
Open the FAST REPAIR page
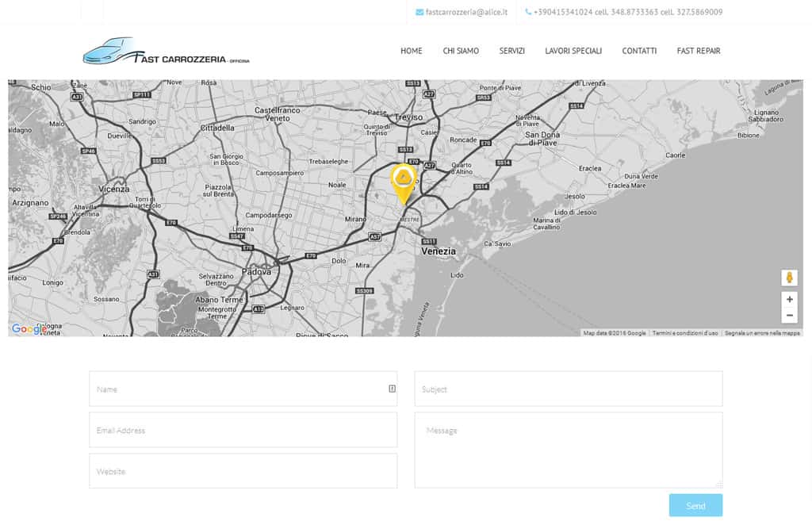(x=699, y=51)
